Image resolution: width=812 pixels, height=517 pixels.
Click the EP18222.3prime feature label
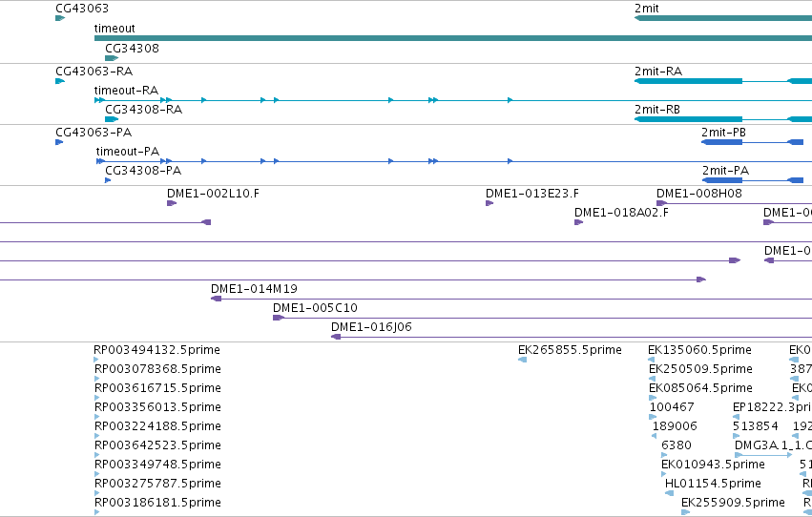pos(772,406)
